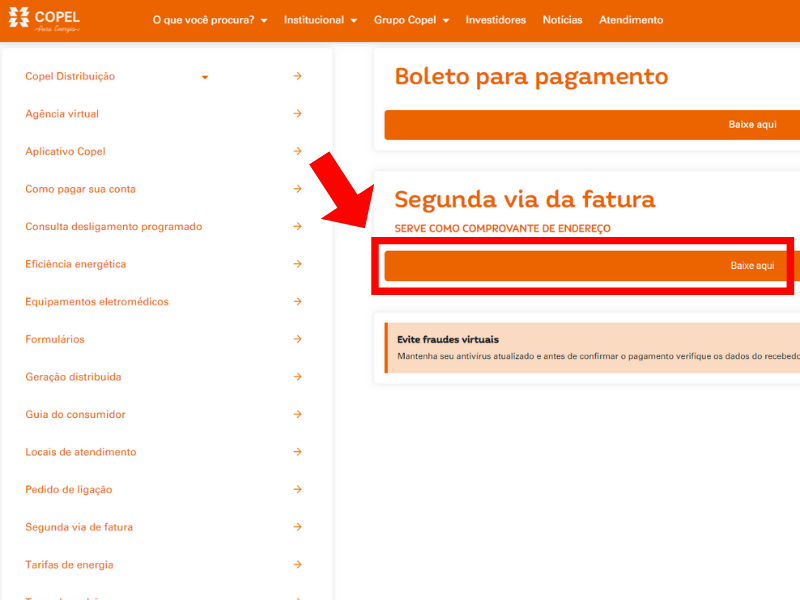Viewport: 800px width, 600px height.
Task: Open the Grupo Copel dropdown menu
Action: 411,20
